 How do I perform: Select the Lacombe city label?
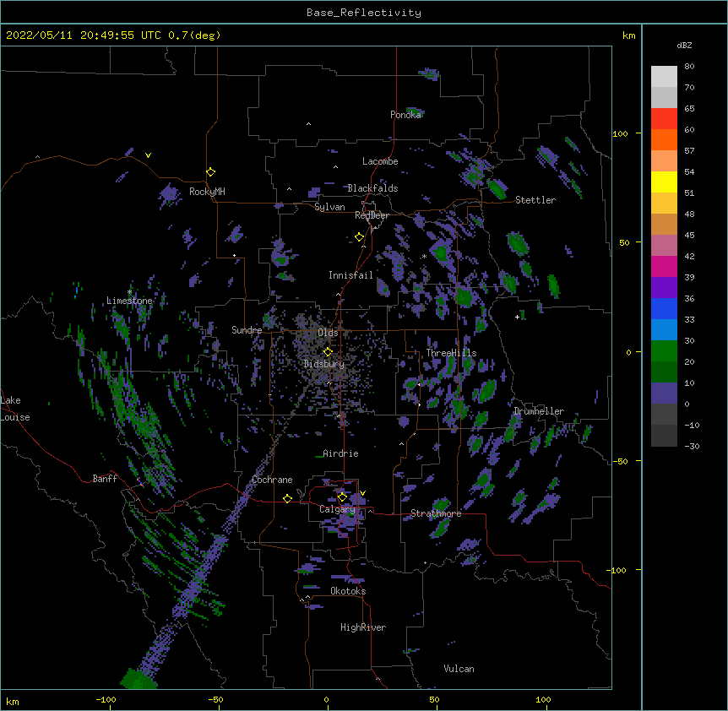[380, 161]
